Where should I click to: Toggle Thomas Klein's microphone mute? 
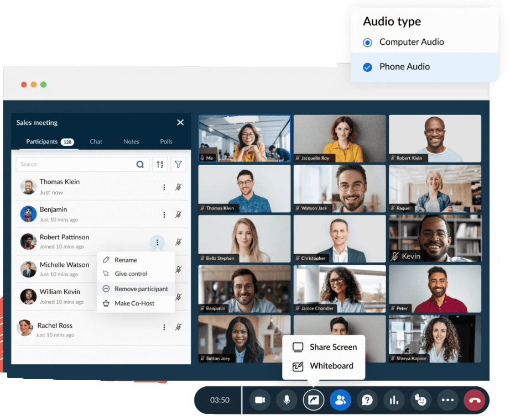pyautogui.click(x=178, y=187)
